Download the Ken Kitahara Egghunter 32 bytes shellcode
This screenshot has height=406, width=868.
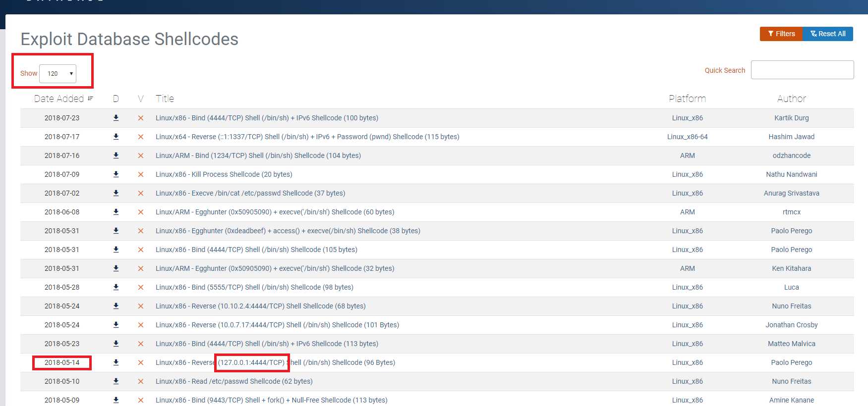click(x=116, y=268)
